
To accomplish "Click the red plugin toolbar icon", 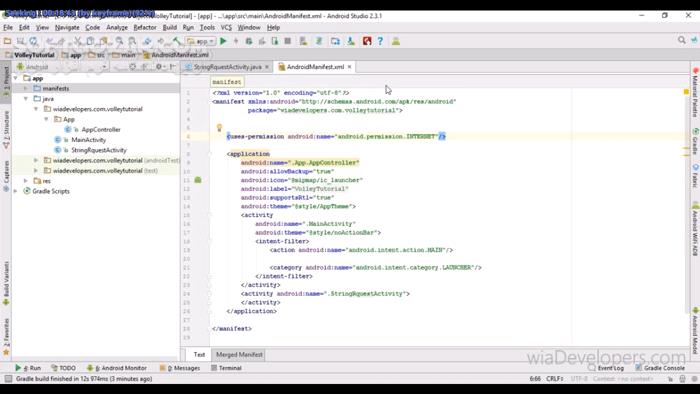I will click(x=367, y=41).
